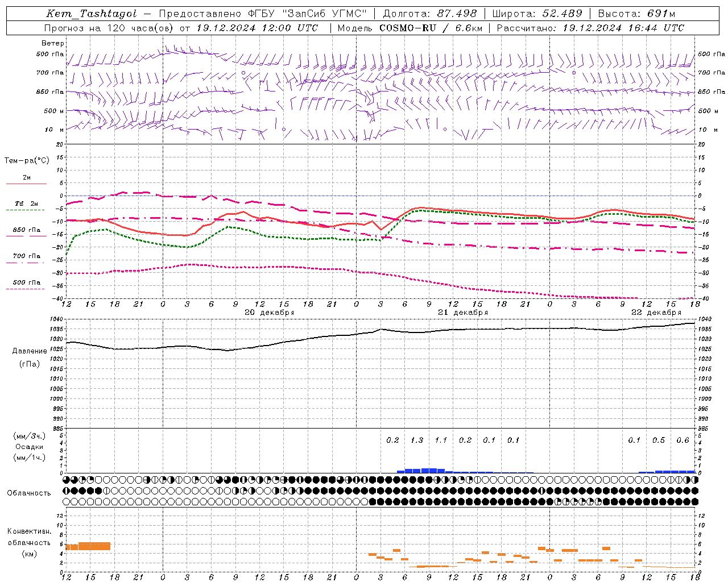728x582 pixels.
Task: Click the Kem_Tashtagol station title
Action: pyautogui.click(x=91, y=14)
